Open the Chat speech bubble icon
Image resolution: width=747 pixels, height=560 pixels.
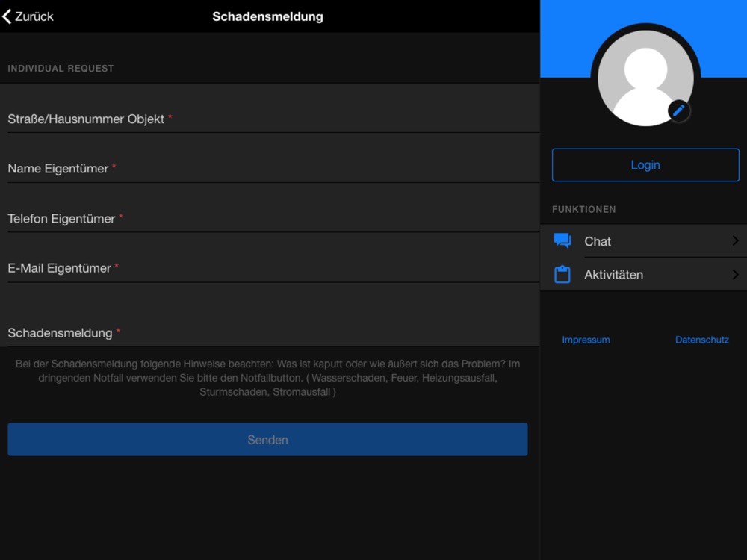562,240
